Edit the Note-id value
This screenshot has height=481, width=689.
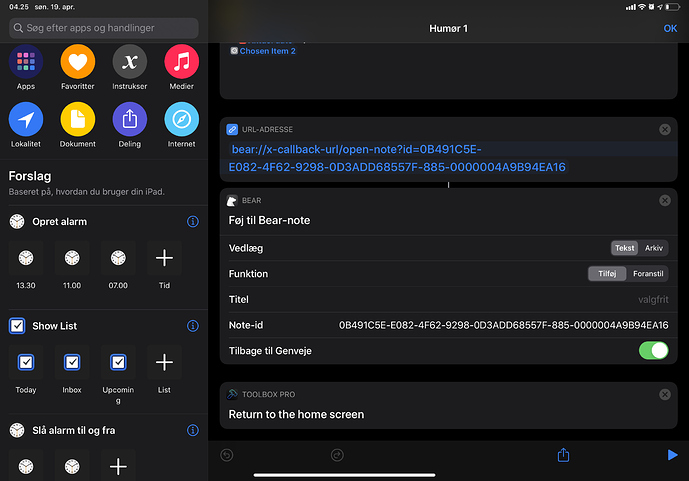(x=503, y=325)
